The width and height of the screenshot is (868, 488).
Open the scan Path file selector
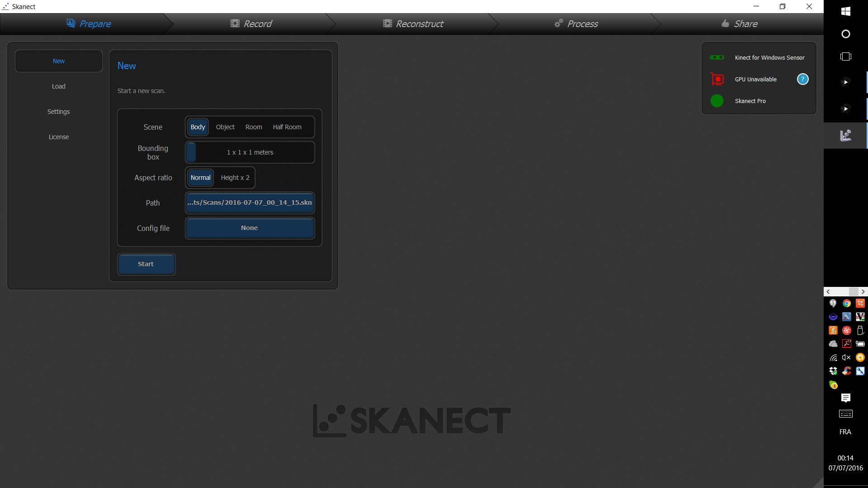pyautogui.click(x=250, y=203)
